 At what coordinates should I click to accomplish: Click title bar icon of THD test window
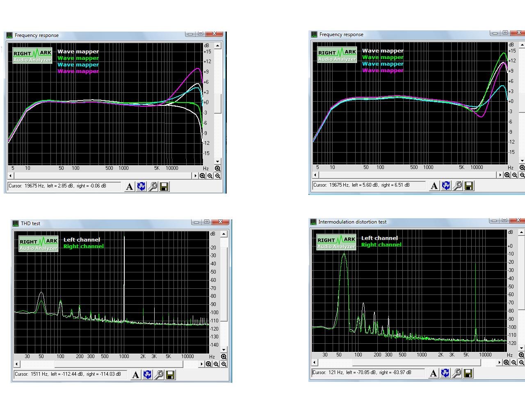[16, 224]
